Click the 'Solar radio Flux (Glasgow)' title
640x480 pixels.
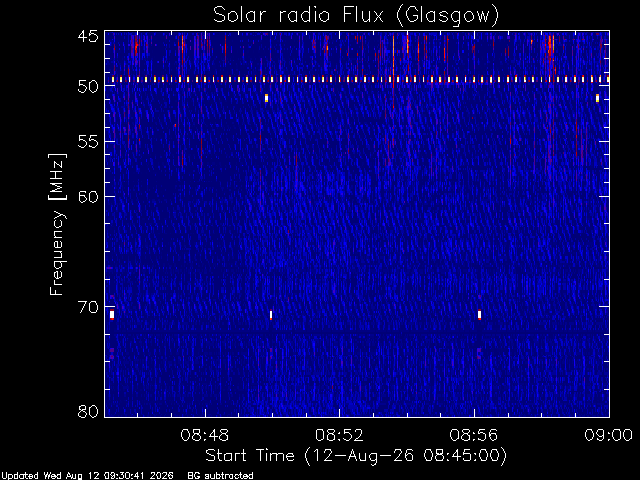click(x=356, y=16)
